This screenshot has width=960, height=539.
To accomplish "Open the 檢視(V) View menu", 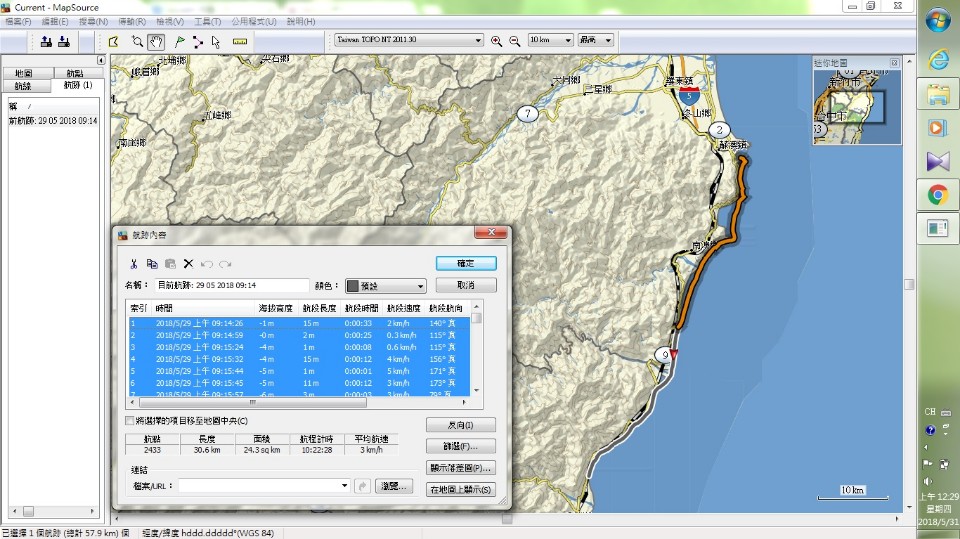I will [x=170, y=21].
